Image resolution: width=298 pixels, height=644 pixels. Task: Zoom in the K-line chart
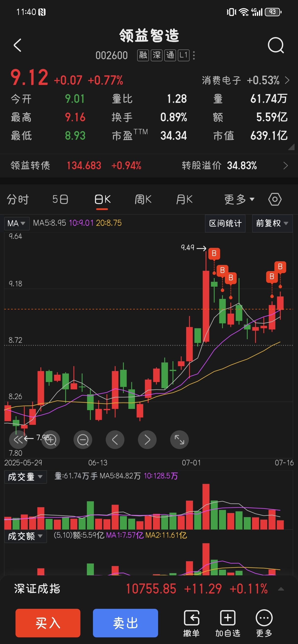pyautogui.click(x=51, y=439)
